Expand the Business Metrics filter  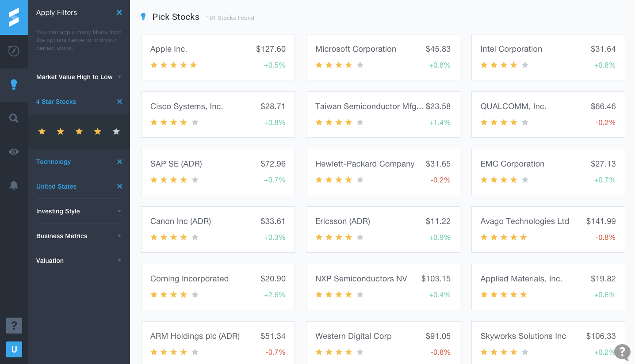tap(79, 236)
